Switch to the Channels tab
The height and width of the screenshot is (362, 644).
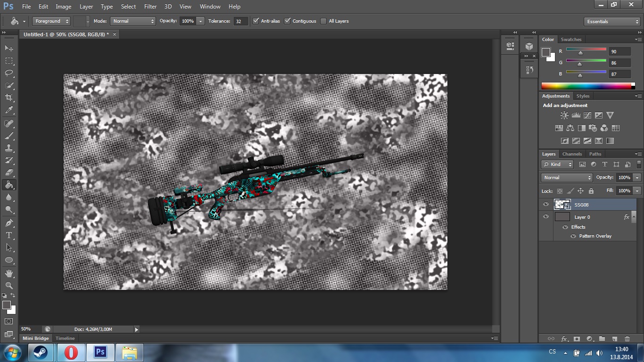(x=572, y=154)
